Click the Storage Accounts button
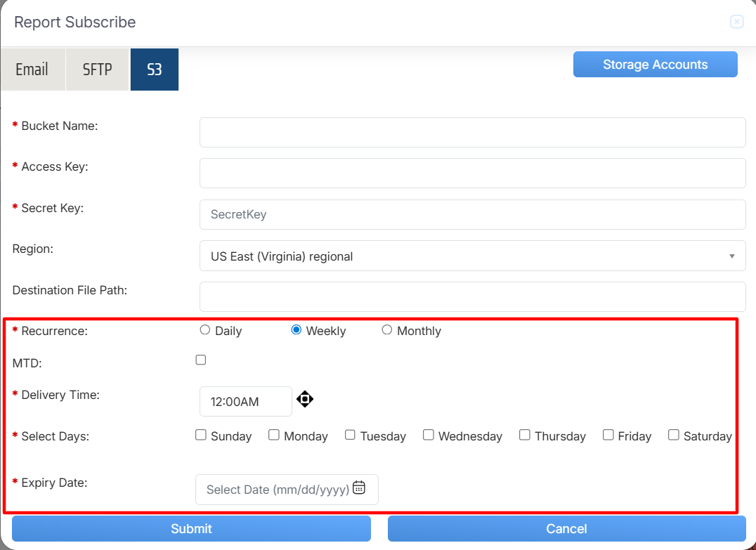This screenshot has width=756, height=550. coord(655,65)
